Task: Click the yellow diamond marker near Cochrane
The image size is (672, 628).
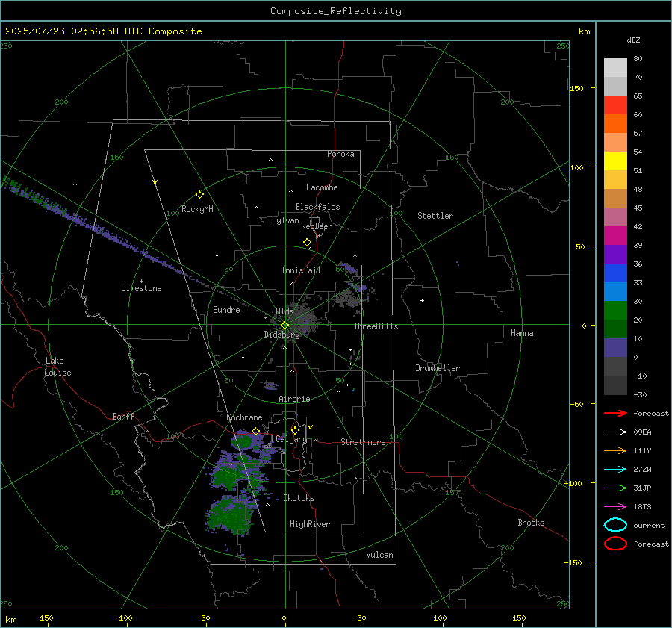Action: pyautogui.click(x=255, y=431)
